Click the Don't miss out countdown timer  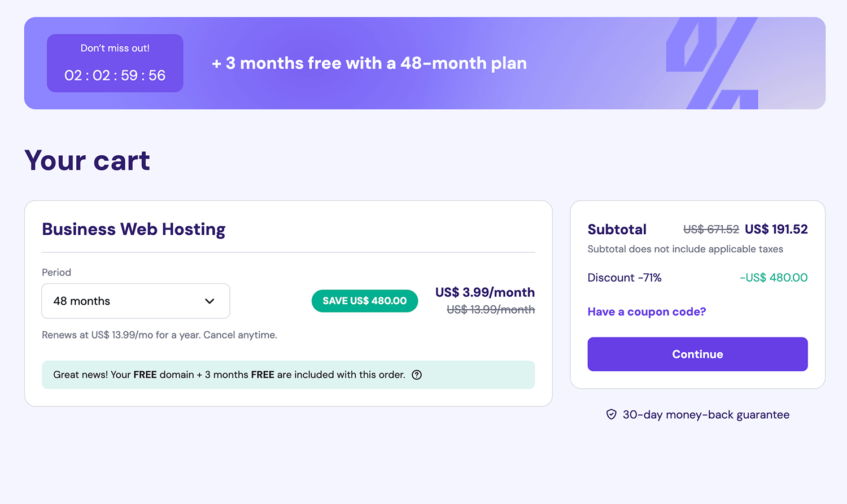pos(115,63)
